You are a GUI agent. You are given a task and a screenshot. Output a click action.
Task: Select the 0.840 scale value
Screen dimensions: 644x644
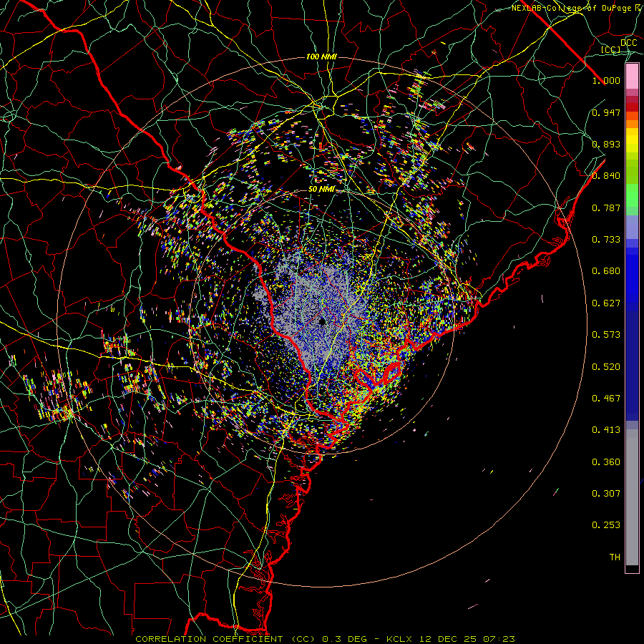tap(606, 176)
